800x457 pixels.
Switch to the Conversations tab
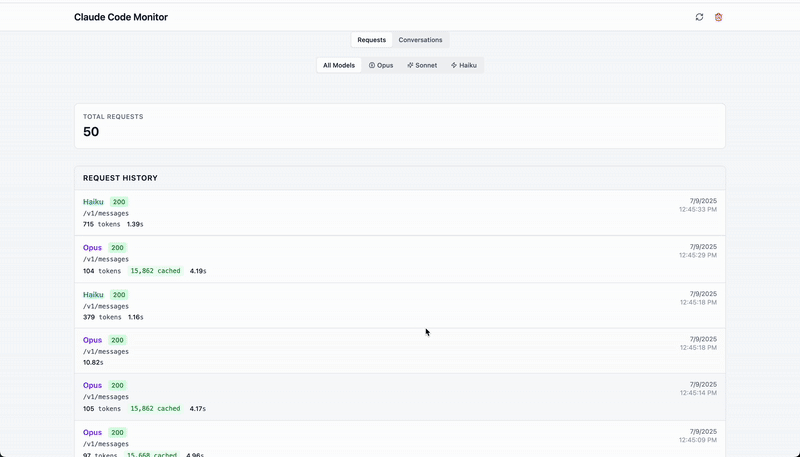[420, 40]
